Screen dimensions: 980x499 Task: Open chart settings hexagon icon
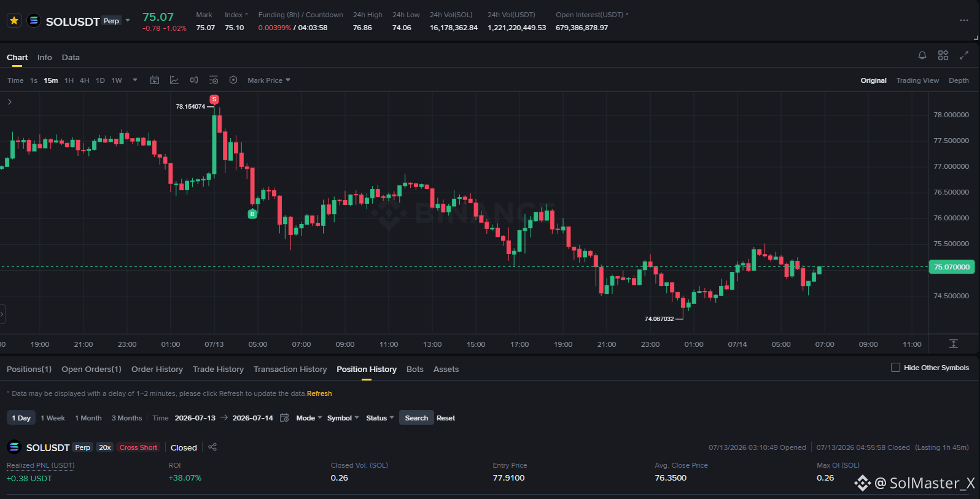[x=233, y=80]
